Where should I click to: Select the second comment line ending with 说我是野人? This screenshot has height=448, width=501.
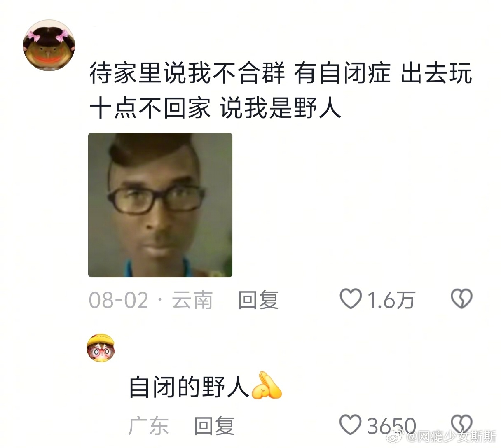(x=215, y=108)
